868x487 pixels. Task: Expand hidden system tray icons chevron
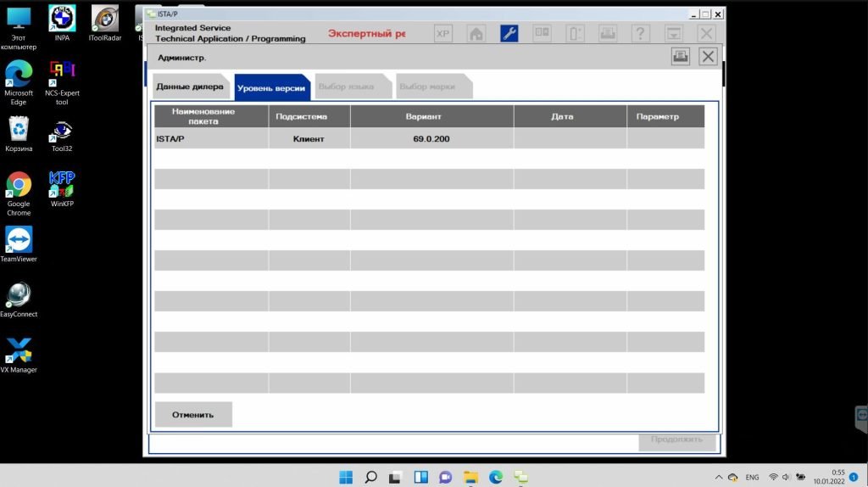pos(719,477)
